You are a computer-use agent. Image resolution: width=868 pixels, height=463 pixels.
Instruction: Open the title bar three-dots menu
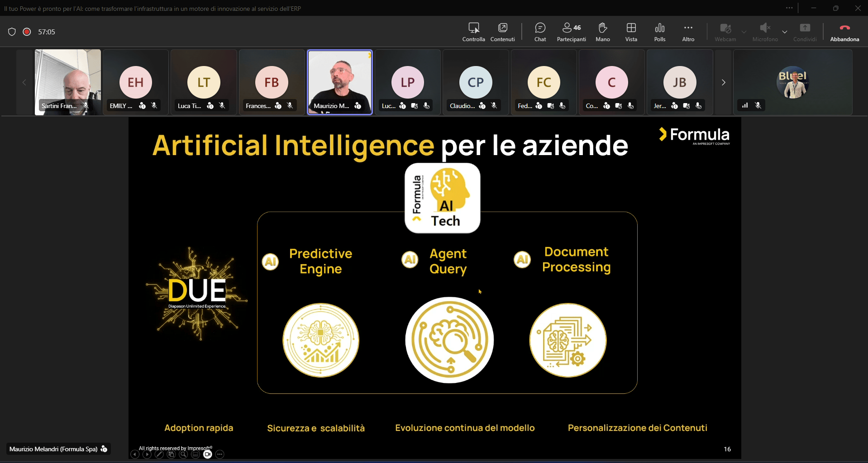coord(789,8)
